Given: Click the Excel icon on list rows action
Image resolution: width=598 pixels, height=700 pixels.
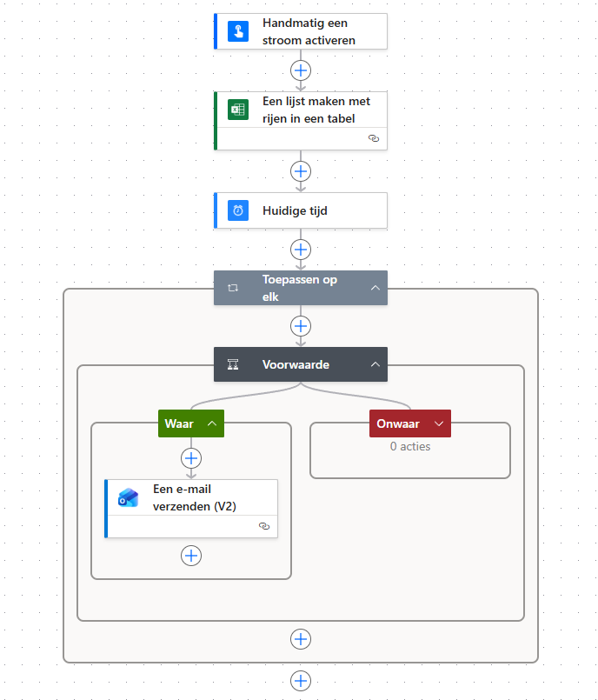Looking at the screenshot, I should click(x=238, y=110).
